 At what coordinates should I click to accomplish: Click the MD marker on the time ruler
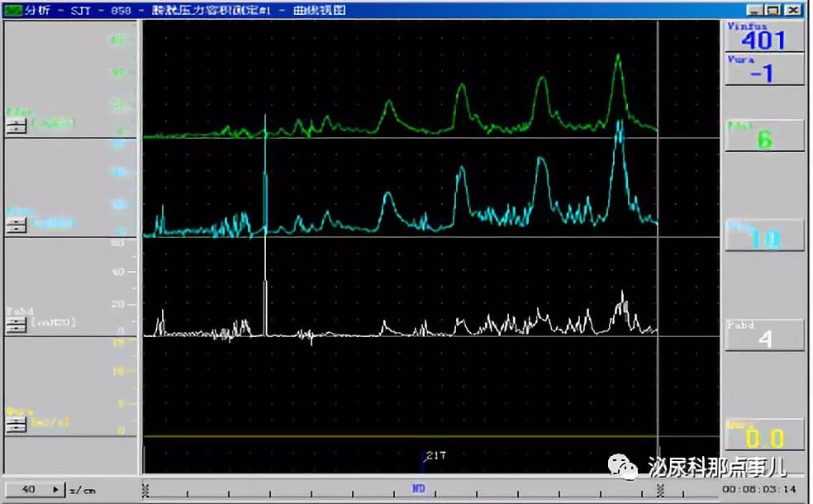418,488
